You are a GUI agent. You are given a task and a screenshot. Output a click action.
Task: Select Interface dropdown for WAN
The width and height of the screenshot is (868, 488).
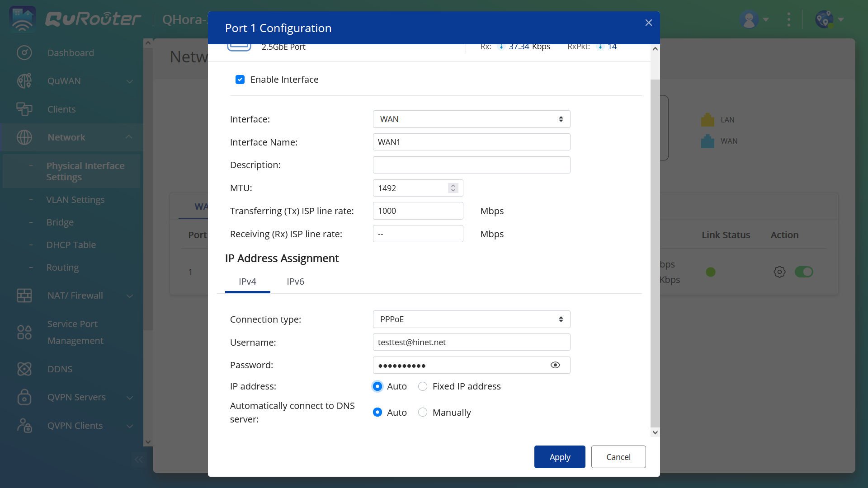(x=471, y=118)
